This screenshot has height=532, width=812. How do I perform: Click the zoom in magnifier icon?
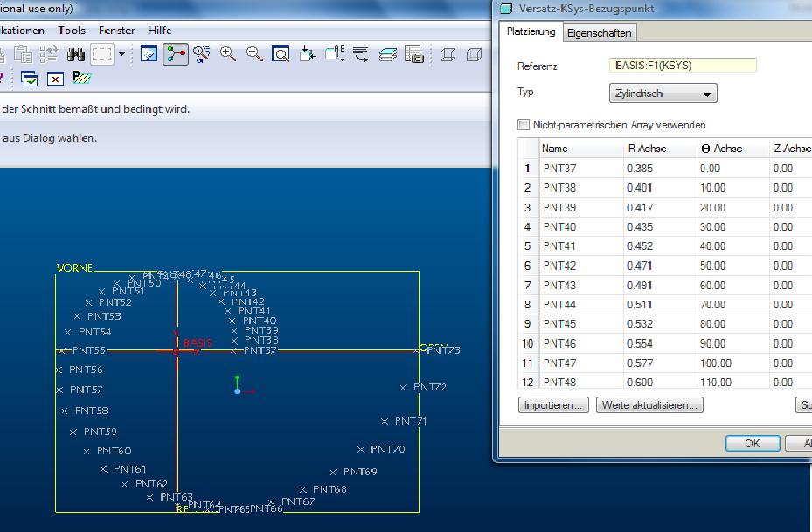228,54
